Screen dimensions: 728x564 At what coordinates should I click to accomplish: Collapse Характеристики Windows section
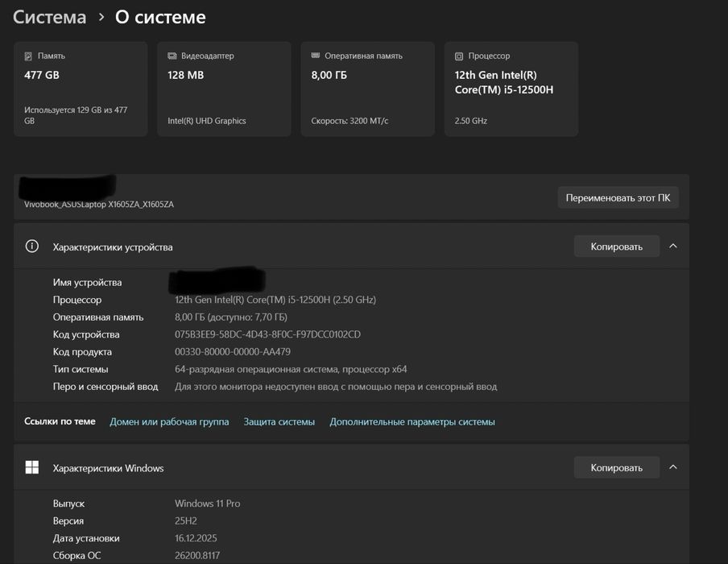[673, 467]
